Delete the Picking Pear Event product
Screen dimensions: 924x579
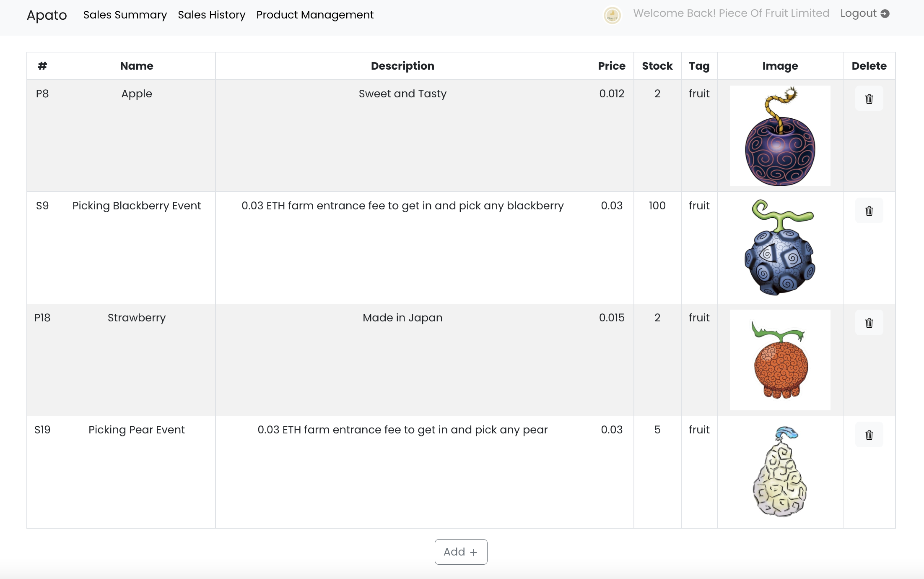pyautogui.click(x=869, y=435)
